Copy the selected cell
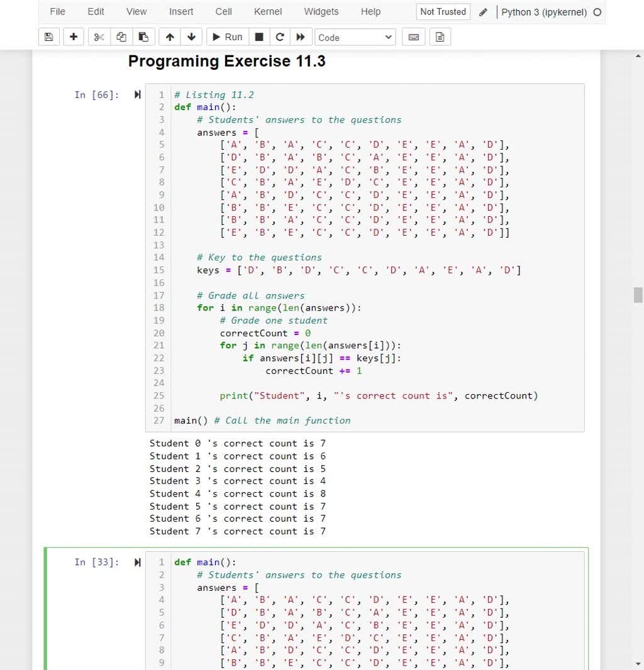The height and width of the screenshot is (670, 644). click(121, 36)
